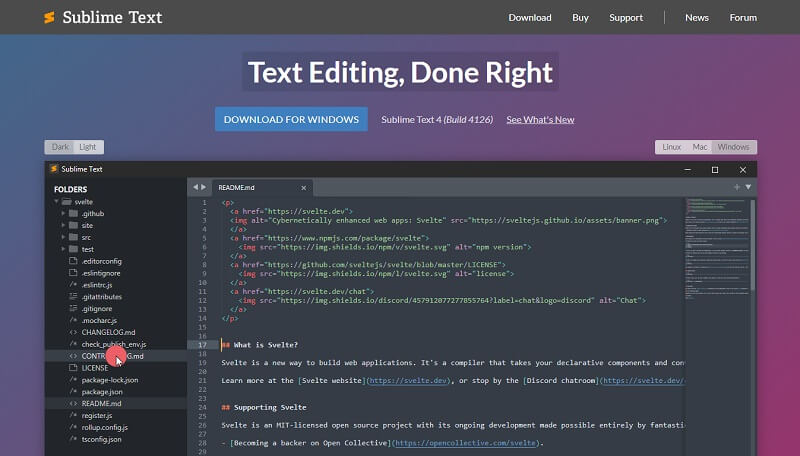Show the Linux screenshot variant
The image size is (800, 456).
pyautogui.click(x=671, y=147)
